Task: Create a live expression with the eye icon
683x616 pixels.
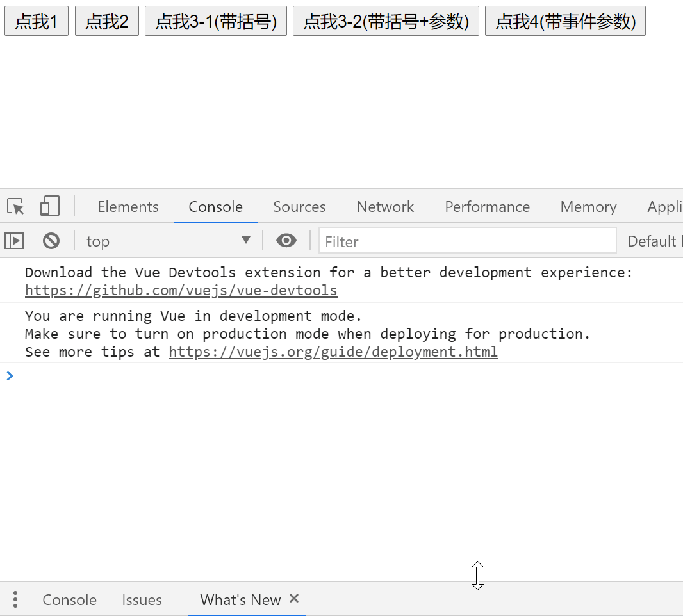Action: (x=286, y=240)
